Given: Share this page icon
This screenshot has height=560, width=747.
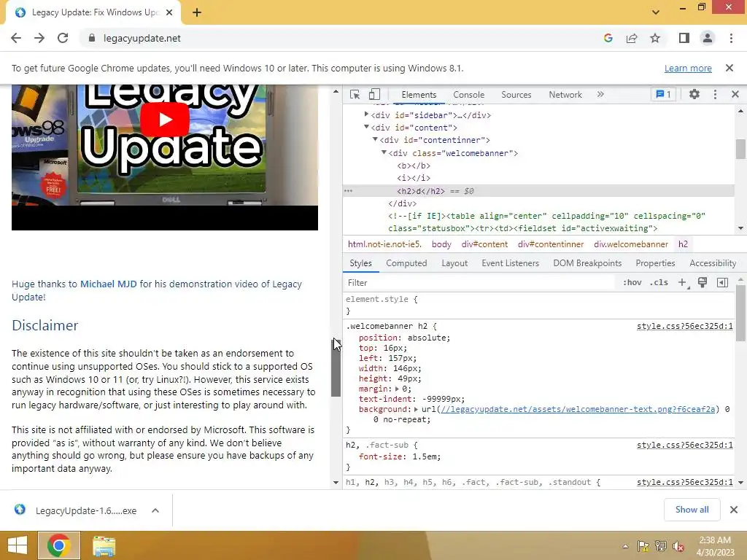Looking at the screenshot, I should pos(632,38).
